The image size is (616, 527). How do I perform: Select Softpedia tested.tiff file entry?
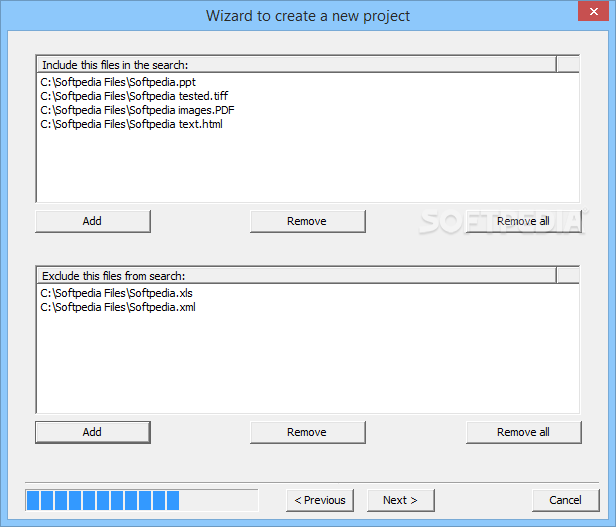[x=134, y=96]
